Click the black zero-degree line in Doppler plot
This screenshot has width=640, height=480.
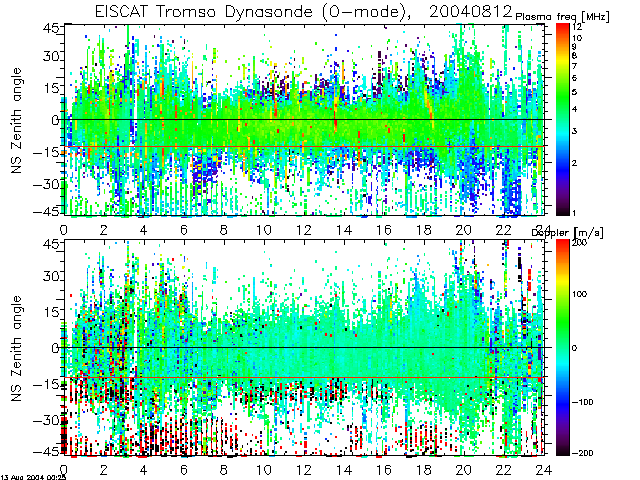click(x=304, y=348)
